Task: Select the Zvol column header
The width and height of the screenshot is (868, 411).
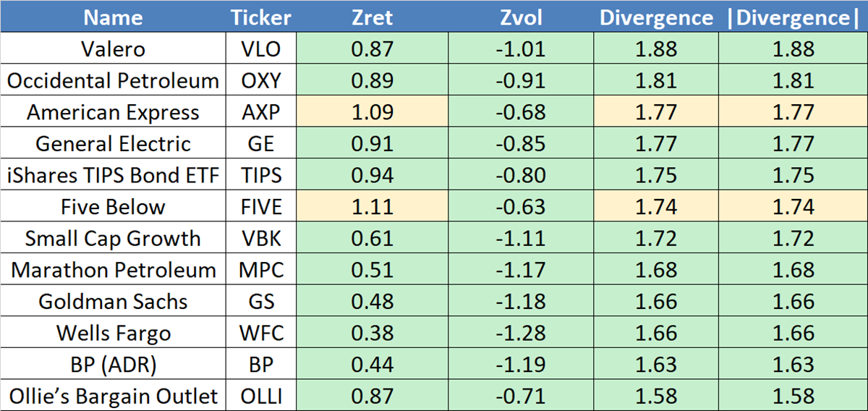Action: [521, 17]
